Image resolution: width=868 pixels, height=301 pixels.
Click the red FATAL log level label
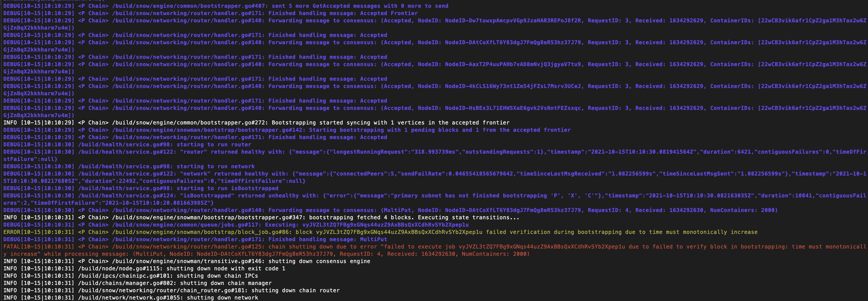[11, 247]
